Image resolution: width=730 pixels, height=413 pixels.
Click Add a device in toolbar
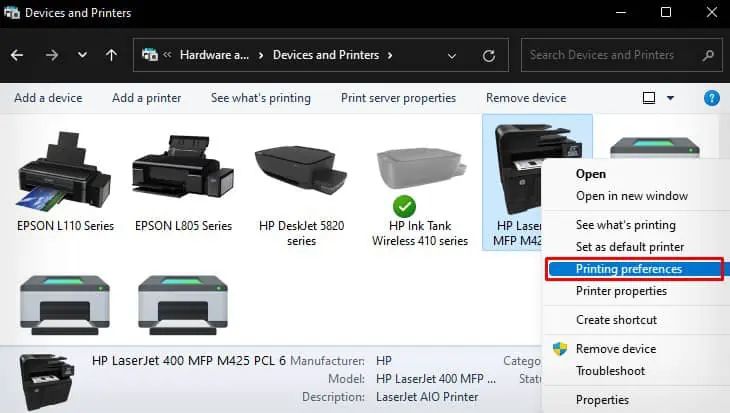[x=48, y=98]
